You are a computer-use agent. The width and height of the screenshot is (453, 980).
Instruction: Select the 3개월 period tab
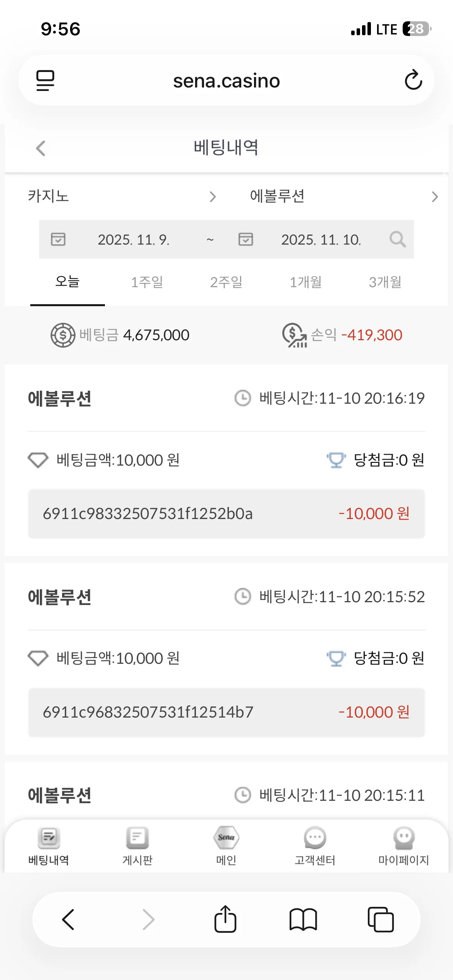pyautogui.click(x=385, y=282)
